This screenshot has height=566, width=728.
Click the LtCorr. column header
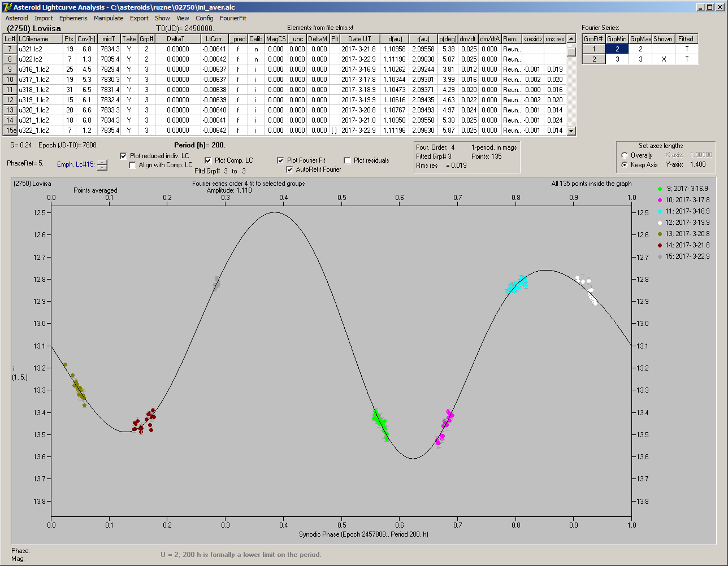coord(215,39)
